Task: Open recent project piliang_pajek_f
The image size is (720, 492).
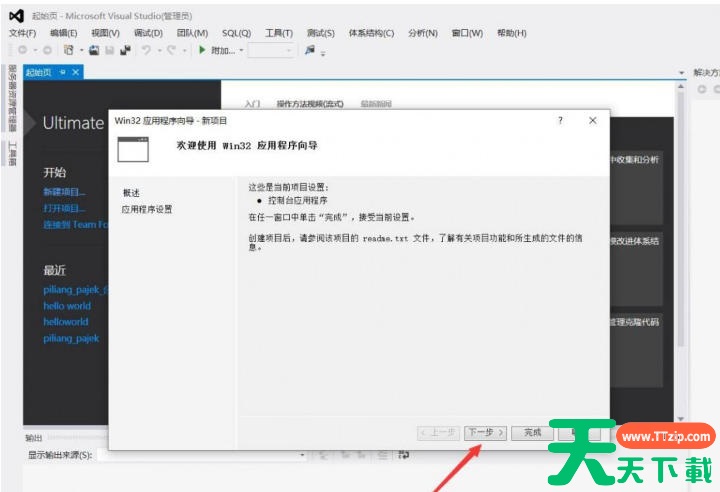Action: 76,290
